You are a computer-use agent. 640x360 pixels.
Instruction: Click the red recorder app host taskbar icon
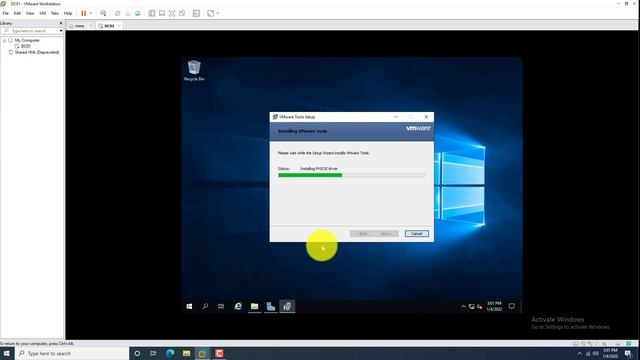[x=219, y=353]
